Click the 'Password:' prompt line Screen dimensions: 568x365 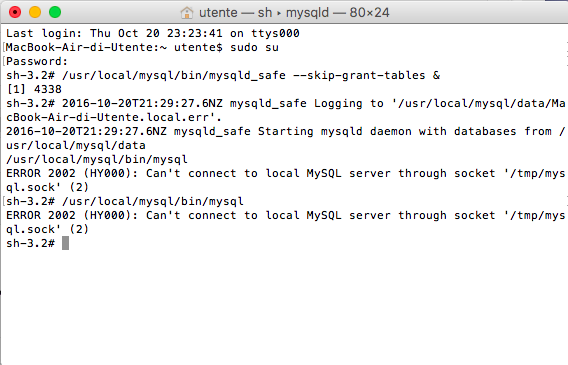pyautogui.click(x=37, y=62)
